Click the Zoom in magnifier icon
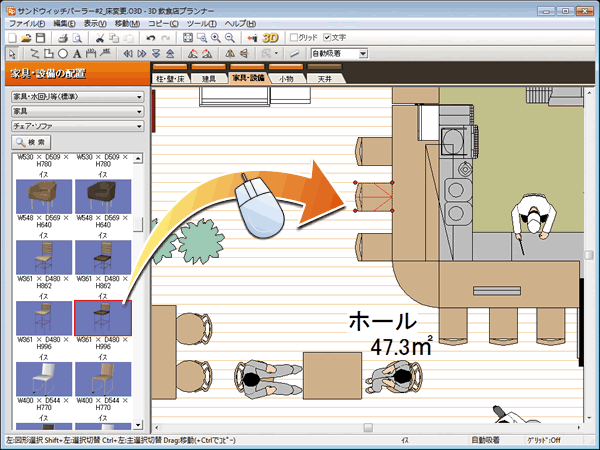The width and height of the screenshot is (600, 450). pyautogui.click(x=217, y=37)
